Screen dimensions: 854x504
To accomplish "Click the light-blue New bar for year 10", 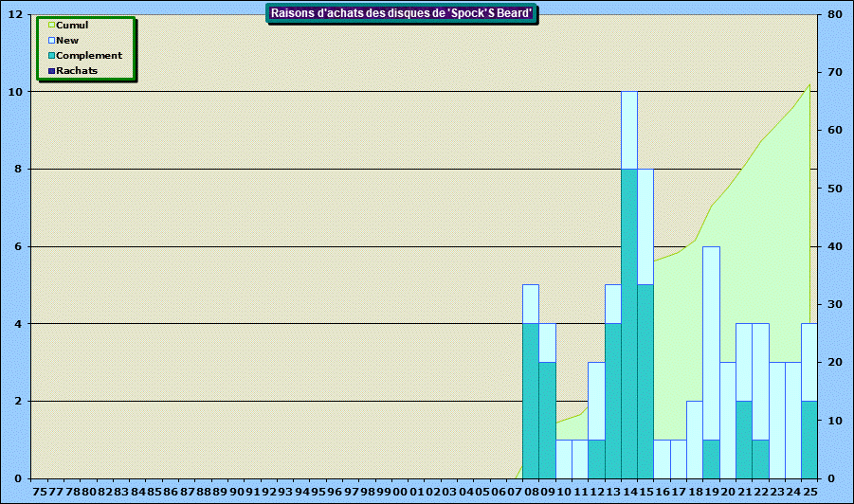I will [563, 459].
